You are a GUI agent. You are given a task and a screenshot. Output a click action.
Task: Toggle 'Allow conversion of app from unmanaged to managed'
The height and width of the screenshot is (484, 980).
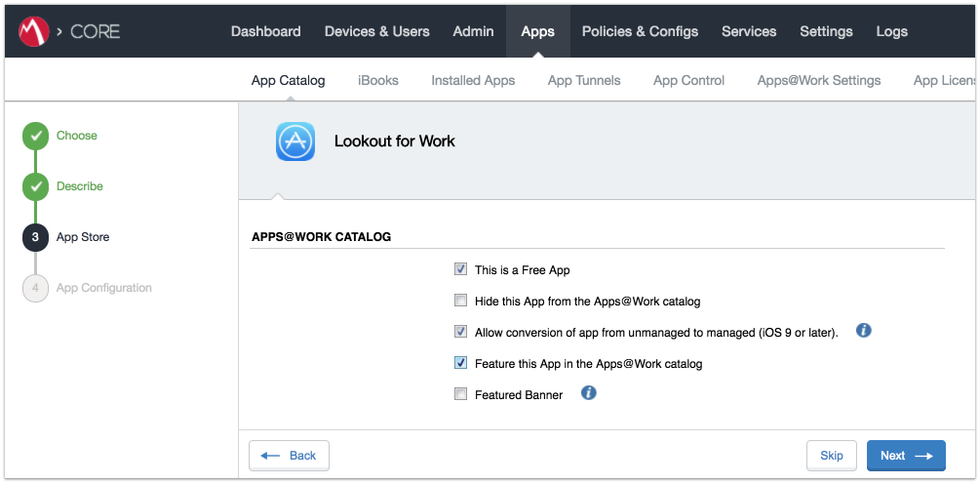(460, 332)
